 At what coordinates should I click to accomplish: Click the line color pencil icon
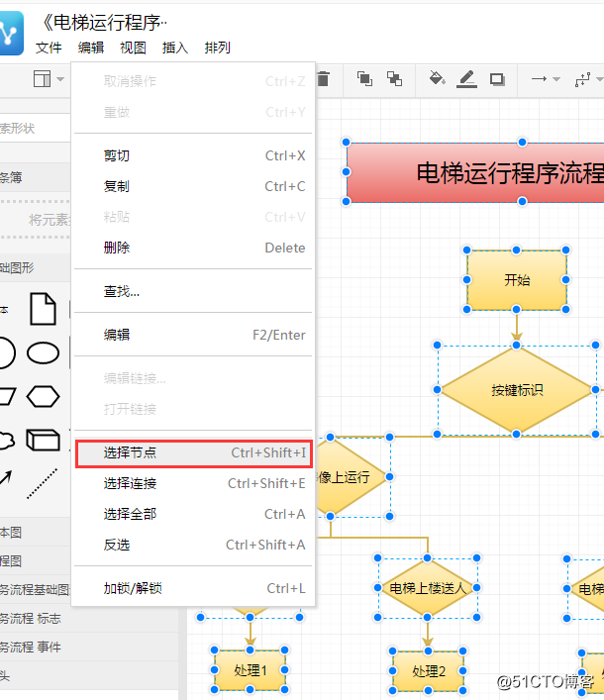click(x=466, y=79)
